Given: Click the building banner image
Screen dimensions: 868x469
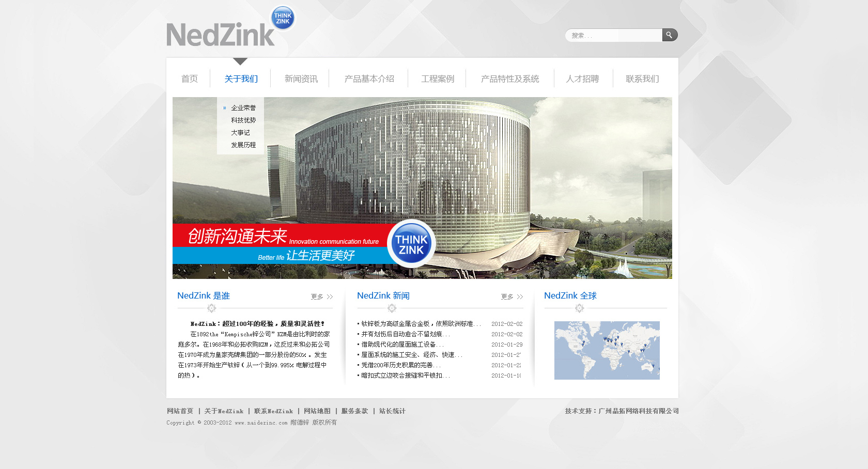Looking at the screenshot, I should click(422, 188).
